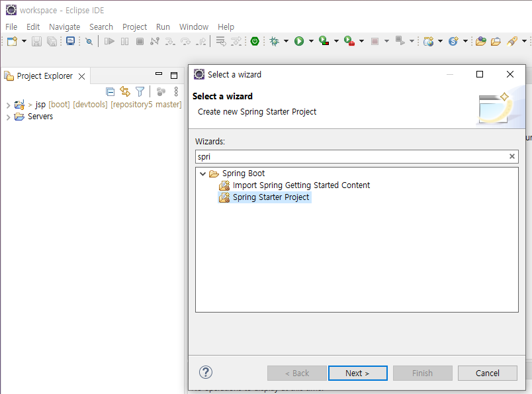This screenshot has height=394, width=532.
Task: Open the Edit menu
Action: point(33,27)
